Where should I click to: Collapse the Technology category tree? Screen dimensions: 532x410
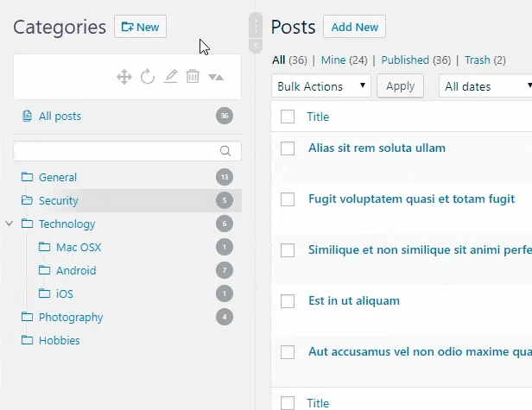pos(9,224)
